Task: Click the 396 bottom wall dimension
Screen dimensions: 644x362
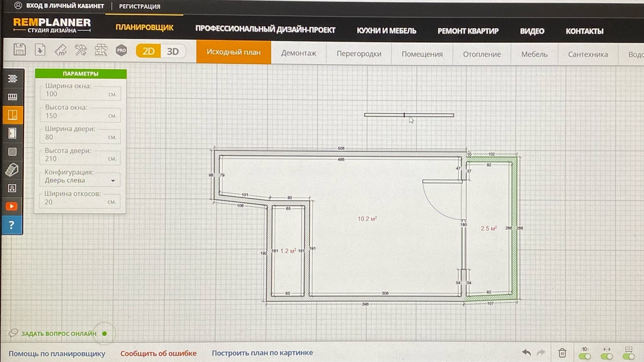Action: click(x=365, y=305)
